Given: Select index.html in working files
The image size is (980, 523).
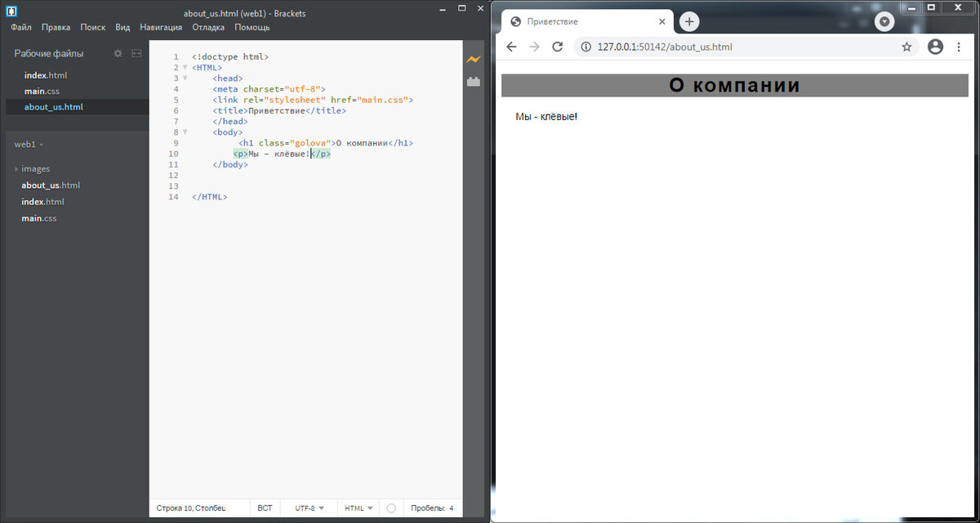Looking at the screenshot, I should (46, 75).
